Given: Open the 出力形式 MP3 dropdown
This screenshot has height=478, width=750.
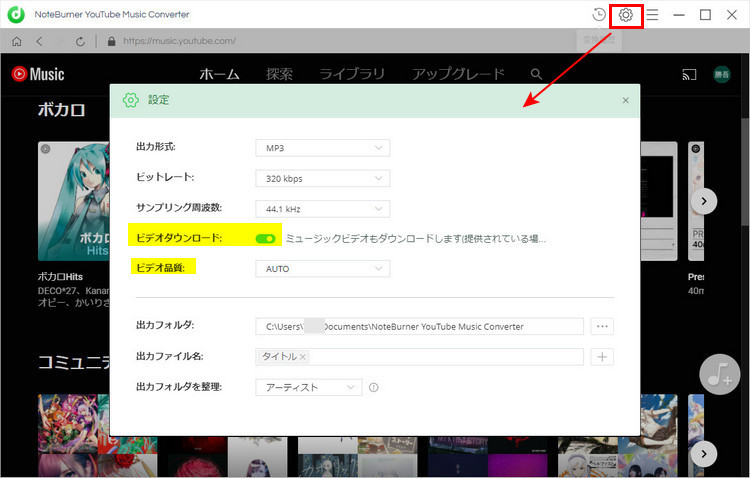Looking at the screenshot, I should click(323, 148).
